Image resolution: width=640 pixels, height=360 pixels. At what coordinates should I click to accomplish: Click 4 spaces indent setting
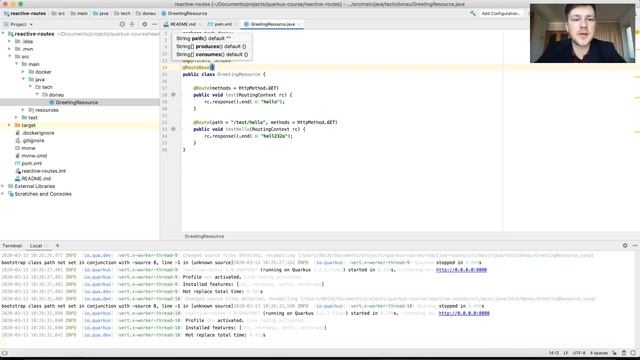coord(599,353)
